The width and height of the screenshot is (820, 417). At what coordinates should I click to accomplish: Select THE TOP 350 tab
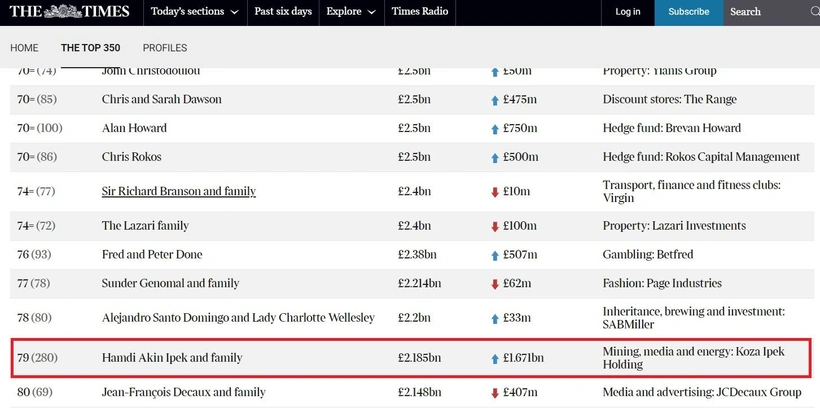click(x=90, y=48)
